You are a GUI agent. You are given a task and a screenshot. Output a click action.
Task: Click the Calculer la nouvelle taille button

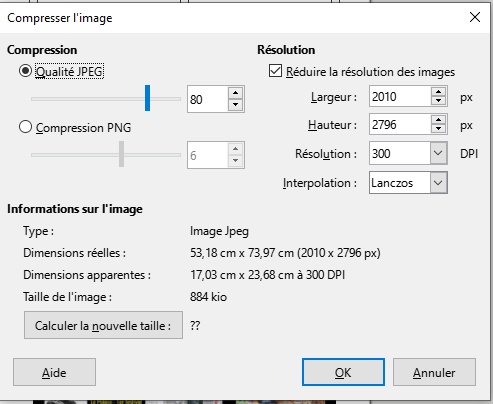coord(103,325)
